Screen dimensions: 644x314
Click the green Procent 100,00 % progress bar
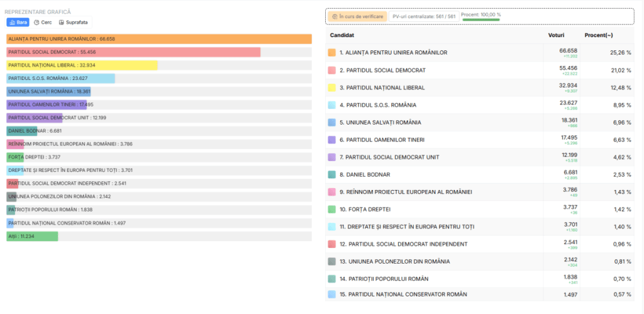pyautogui.click(x=480, y=19)
